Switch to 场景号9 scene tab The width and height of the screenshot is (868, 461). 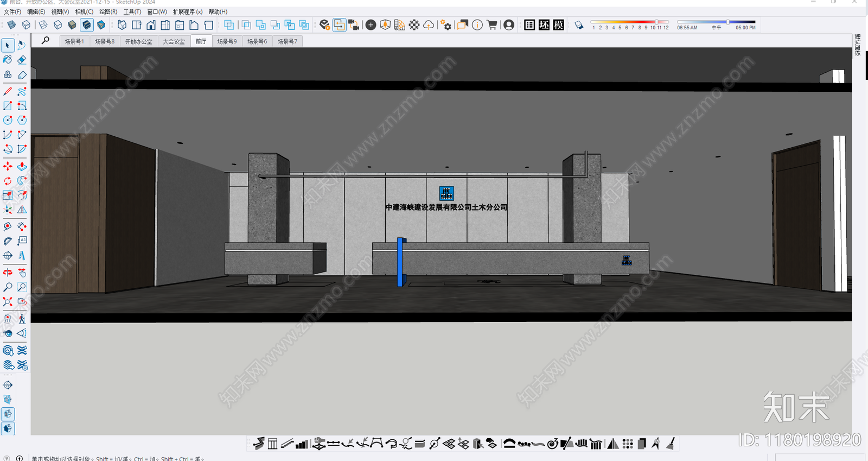click(x=227, y=41)
